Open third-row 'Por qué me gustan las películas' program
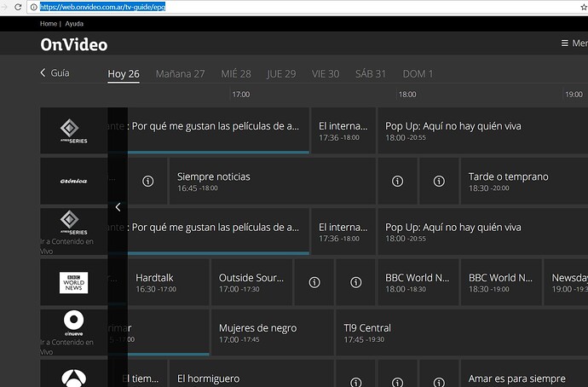This screenshot has width=588, height=387. click(218, 232)
